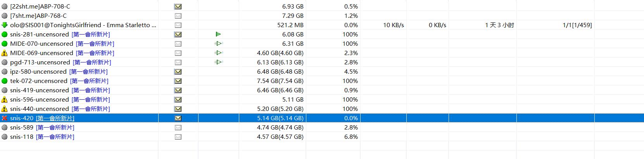Click the yellow warning icon for snis-440-uncensored
Viewport: 644px width, 159px height.
5,109
